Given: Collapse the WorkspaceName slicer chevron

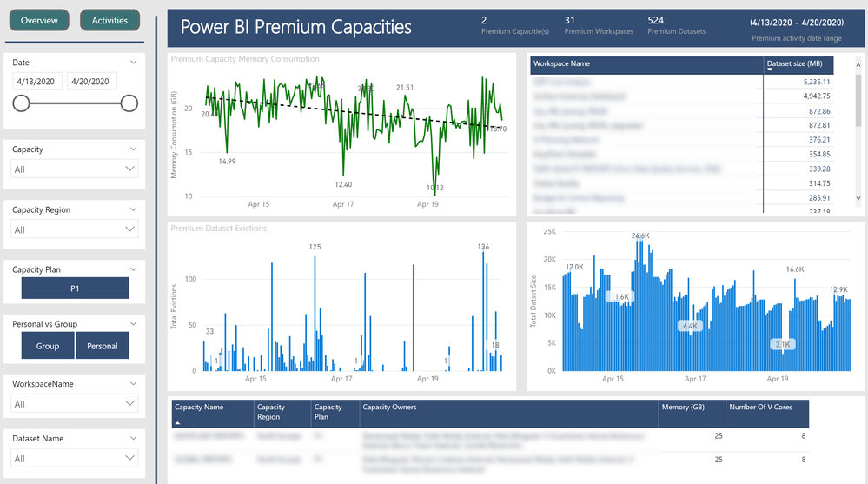Looking at the screenshot, I should [x=134, y=383].
